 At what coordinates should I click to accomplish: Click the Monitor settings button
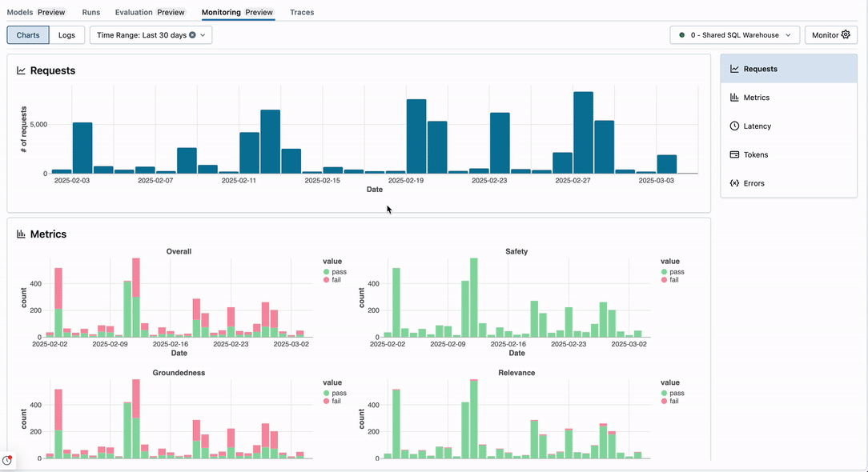tap(831, 35)
